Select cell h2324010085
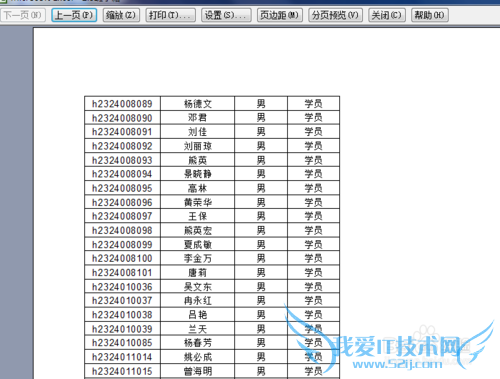This screenshot has width=500, height=379. coord(122,343)
